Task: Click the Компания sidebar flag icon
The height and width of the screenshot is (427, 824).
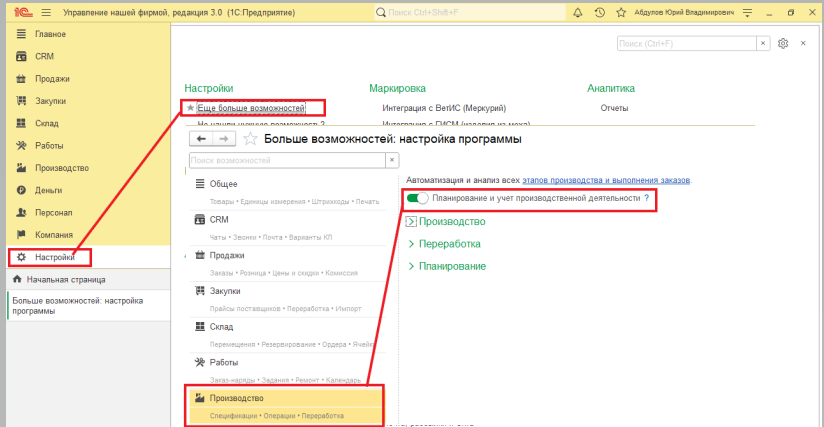Action: [x=21, y=235]
